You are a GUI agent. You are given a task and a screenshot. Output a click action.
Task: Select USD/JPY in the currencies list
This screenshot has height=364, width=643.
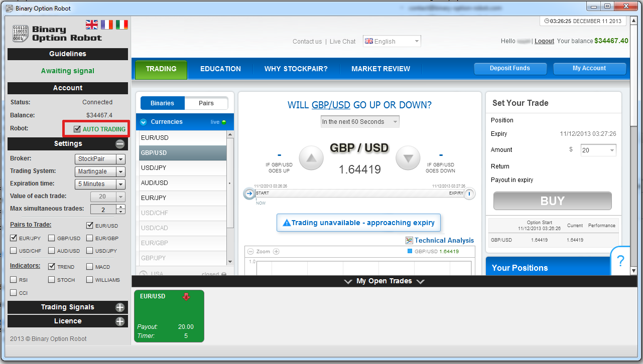183,168
